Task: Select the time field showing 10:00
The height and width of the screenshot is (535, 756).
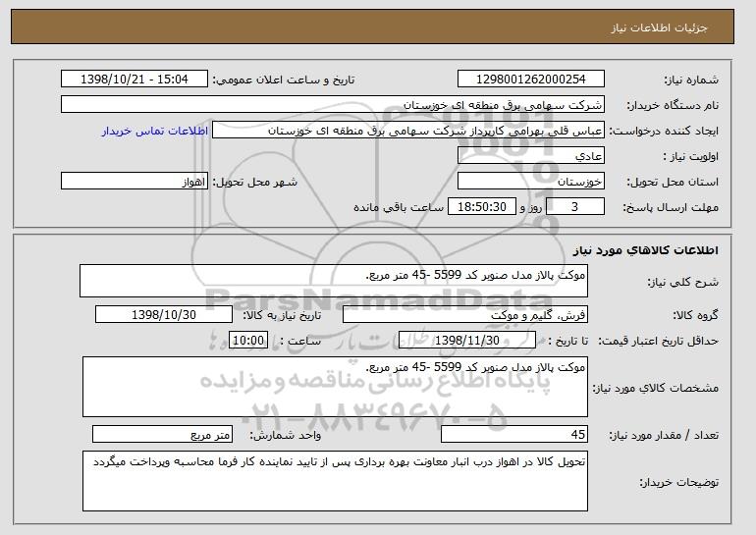Action: pos(248,341)
